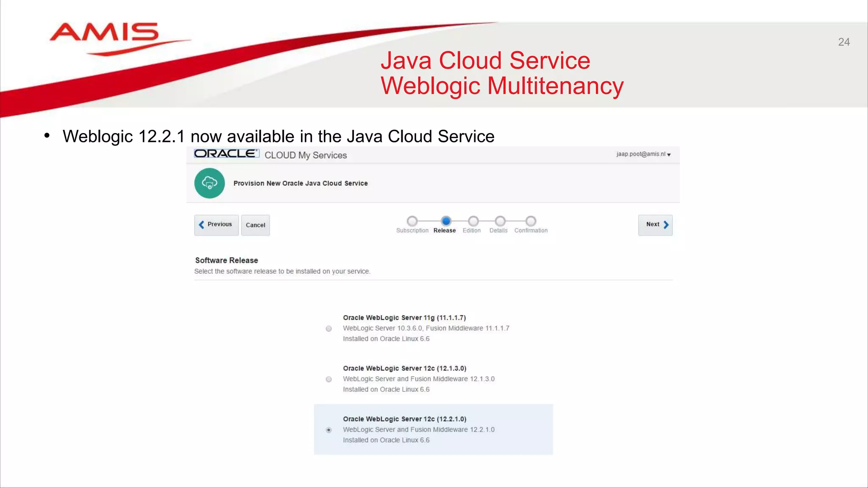Click the green Java Cloud Service icon
The width and height of the screenshot is (868, 488).
pyautogui.click(x=209, y=183)
